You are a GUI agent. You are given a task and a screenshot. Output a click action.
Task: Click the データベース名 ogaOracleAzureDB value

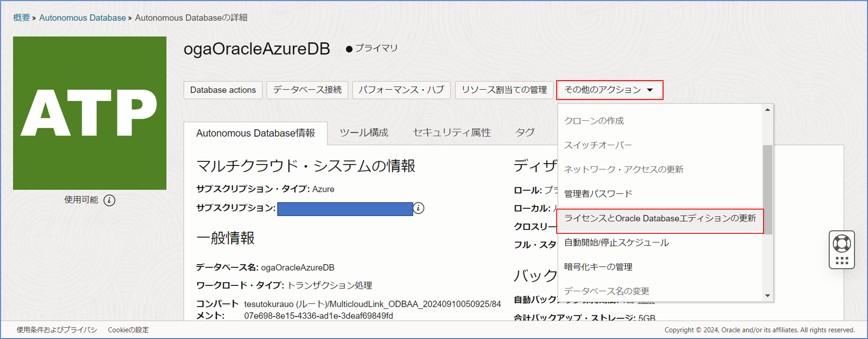(x=298, y=268)
